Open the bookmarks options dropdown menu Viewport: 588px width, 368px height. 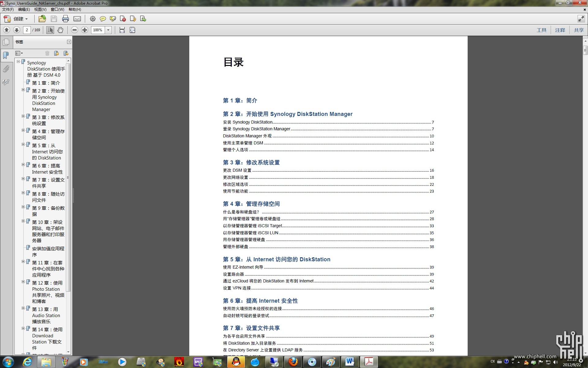(19, 53)
